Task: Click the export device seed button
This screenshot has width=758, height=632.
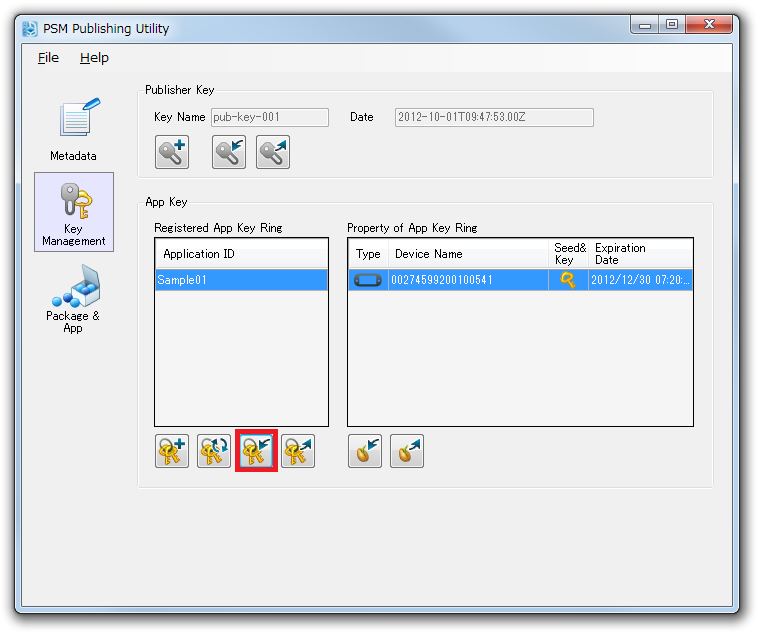Action: pyautogui.click(x=407, y=452)
